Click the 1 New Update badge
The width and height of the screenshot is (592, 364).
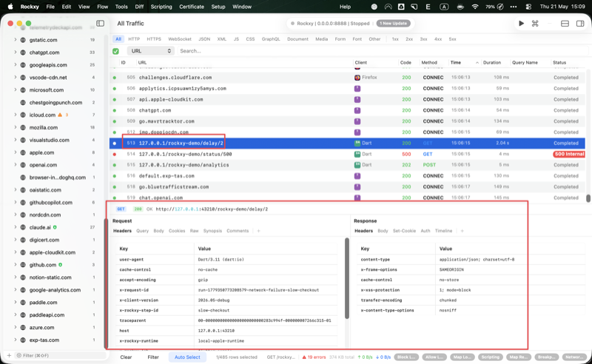tap(393, 24)
